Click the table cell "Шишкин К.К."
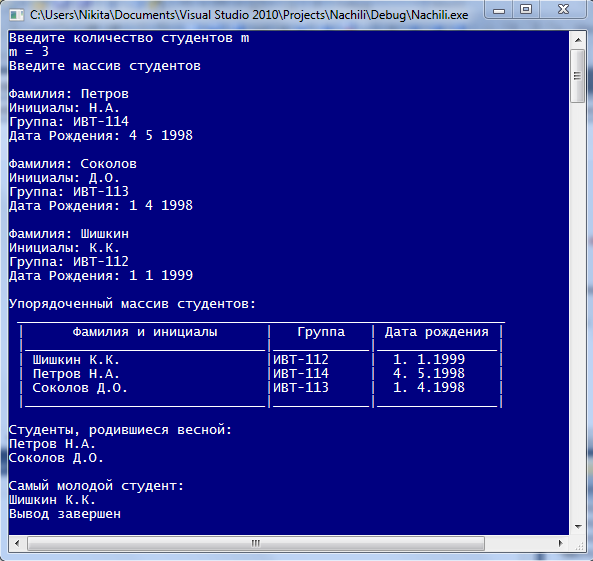This screenshot has height=561, width=593. point(76,360)
